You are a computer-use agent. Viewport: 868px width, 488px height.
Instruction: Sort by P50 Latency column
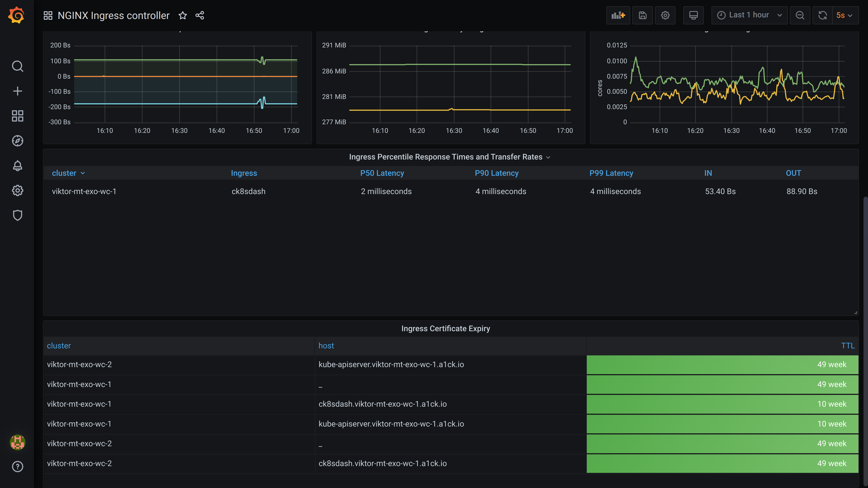[x=382, y=173]
